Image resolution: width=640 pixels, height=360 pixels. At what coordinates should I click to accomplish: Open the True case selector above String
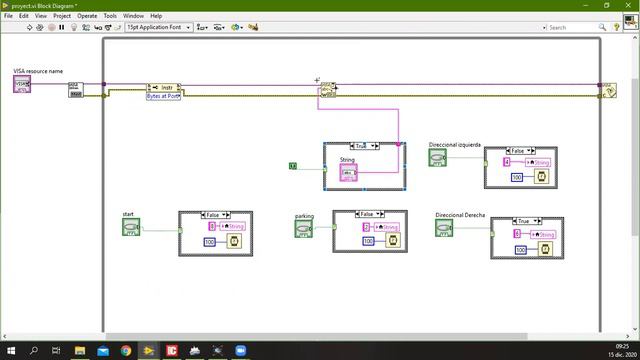[364, 146]
